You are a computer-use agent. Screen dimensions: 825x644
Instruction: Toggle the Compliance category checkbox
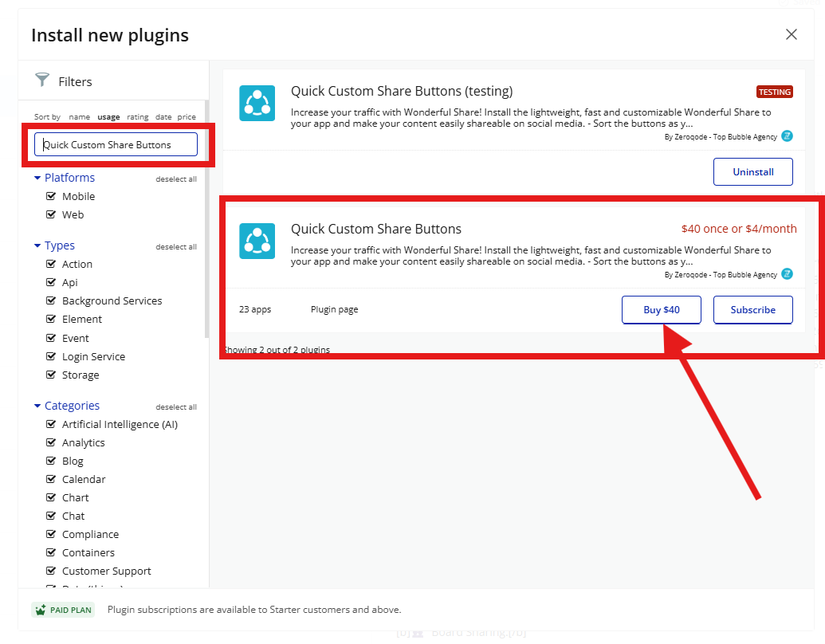pyautogui.click(x=51, y=535)
